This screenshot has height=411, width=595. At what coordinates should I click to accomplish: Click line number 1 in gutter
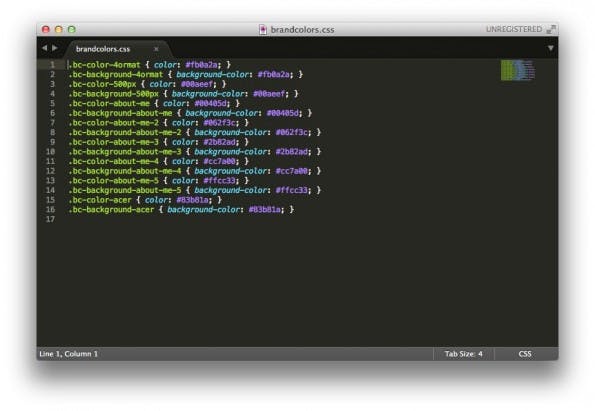tap(52, 65)
